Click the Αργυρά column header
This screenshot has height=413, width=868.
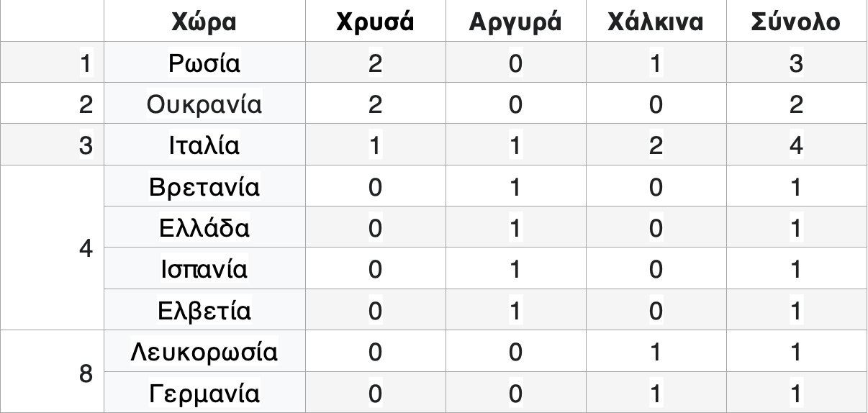[x=515, y=22]
